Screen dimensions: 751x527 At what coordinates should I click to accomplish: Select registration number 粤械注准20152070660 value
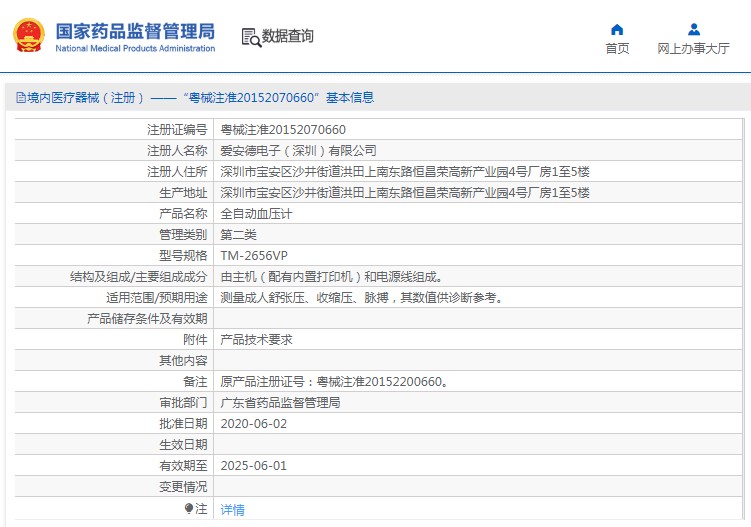point(283,130)
